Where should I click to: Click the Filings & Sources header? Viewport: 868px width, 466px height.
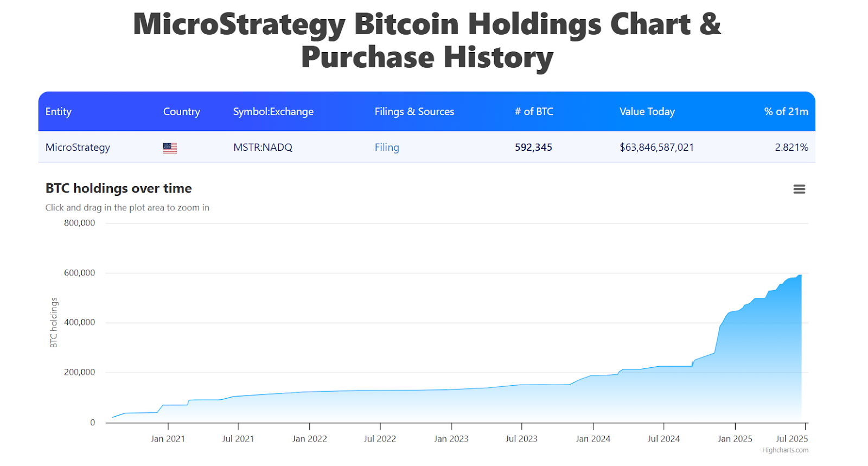point(414,112)
